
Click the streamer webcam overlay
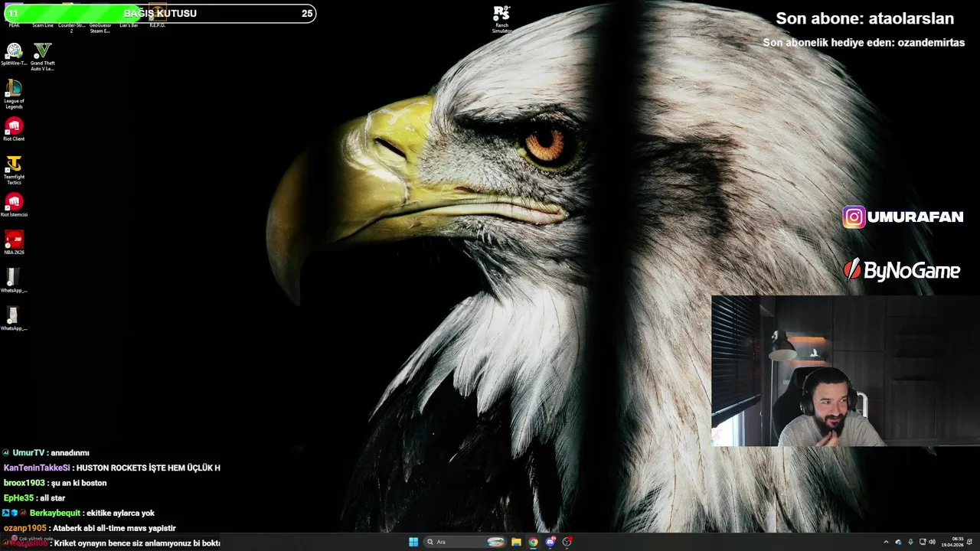pyautogui.click(x=845, y=371)
